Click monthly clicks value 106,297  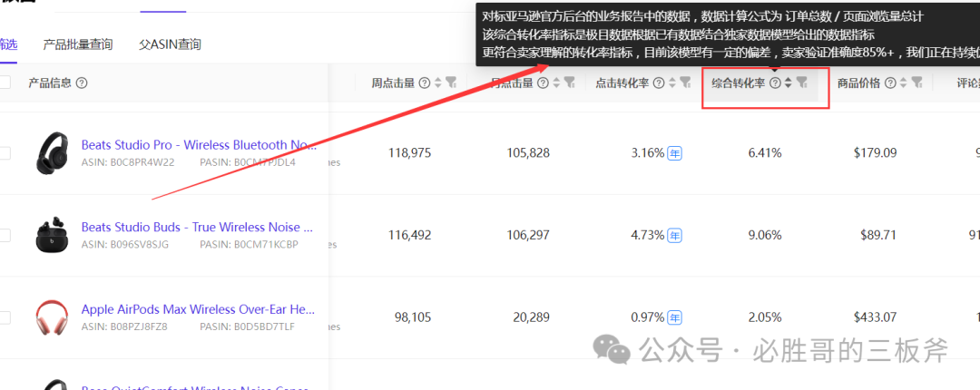(x=528, y=235)
